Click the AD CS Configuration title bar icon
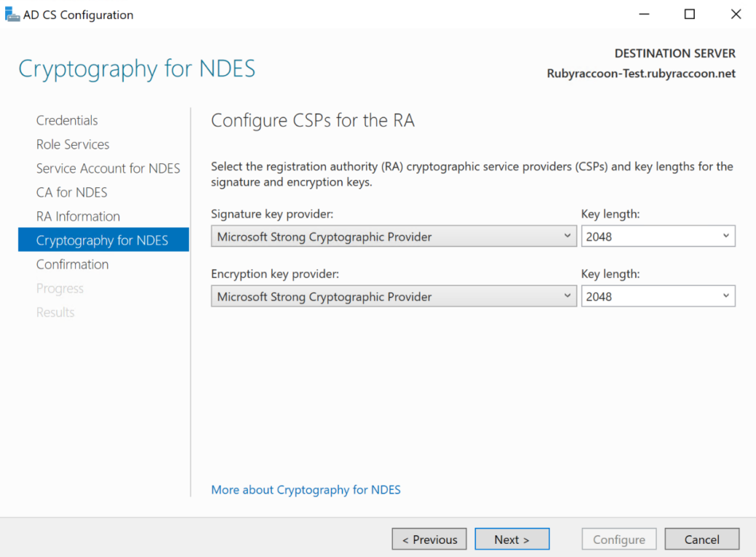Image resolution: width=756 pixels, height=557 pixels. [12, 14]
